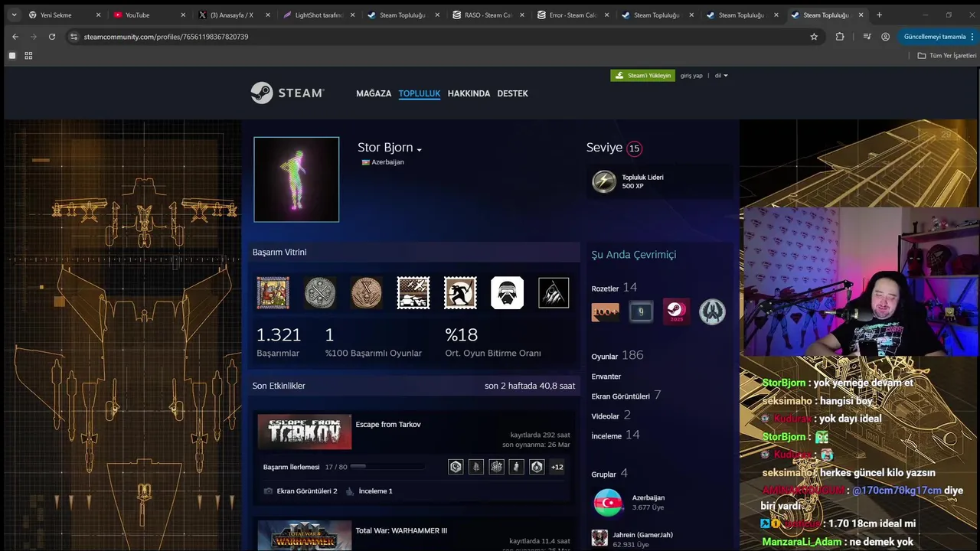
Task: Switch to the LightShot tab
Action: tap(318, 15)
